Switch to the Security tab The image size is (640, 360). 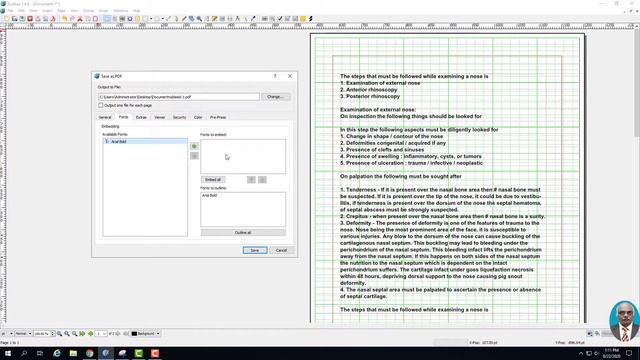(179, 117)
